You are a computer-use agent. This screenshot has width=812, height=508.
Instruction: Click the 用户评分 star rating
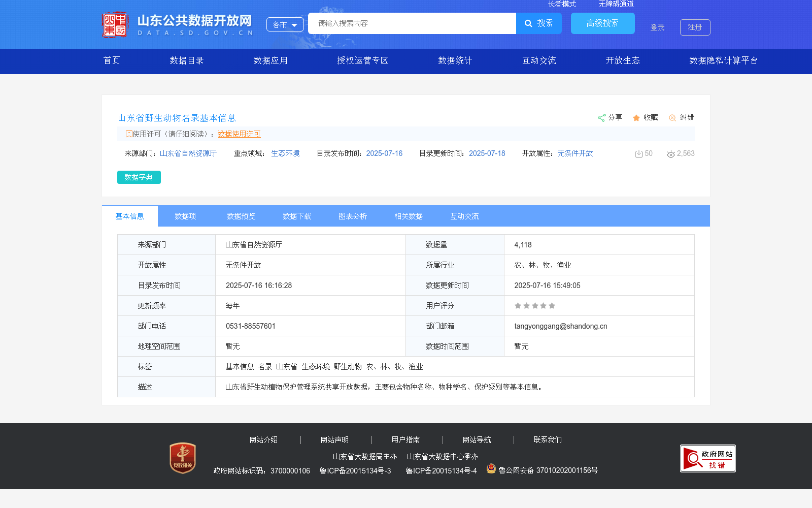pos(535,306)
